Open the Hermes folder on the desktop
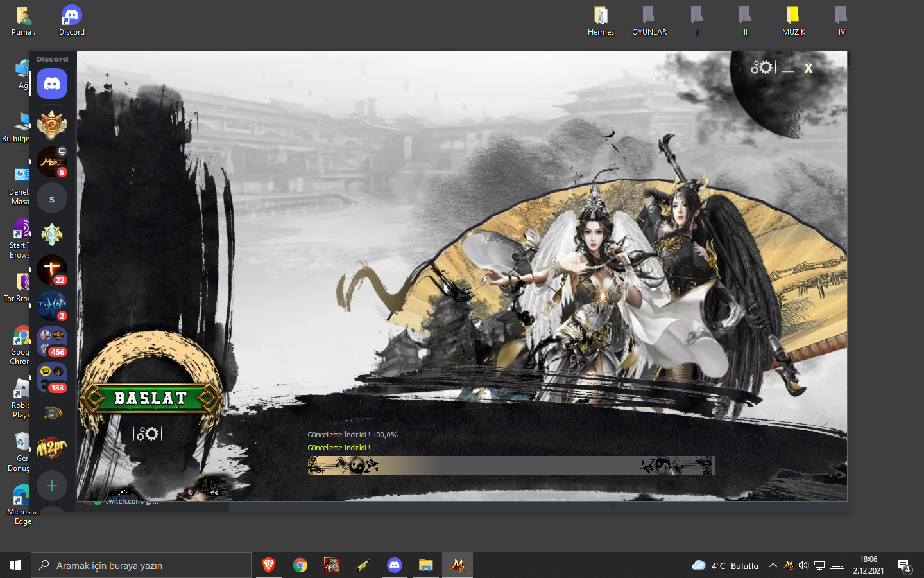 [601, 21]
